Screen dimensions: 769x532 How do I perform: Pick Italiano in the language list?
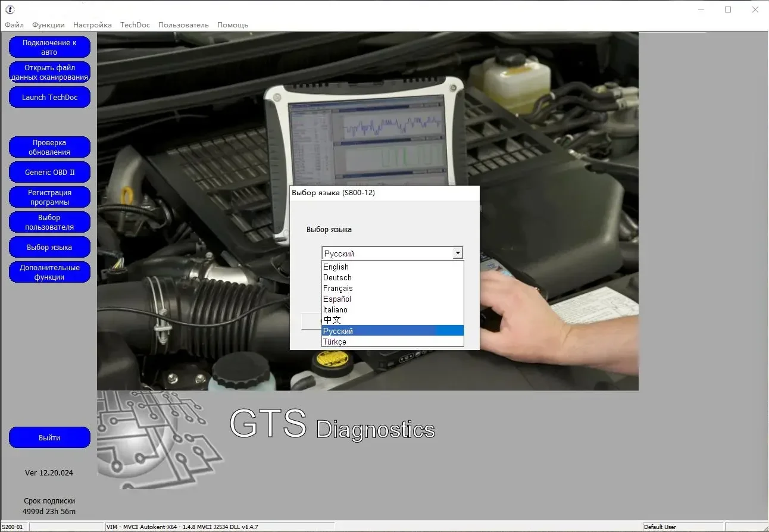point(393,310)
